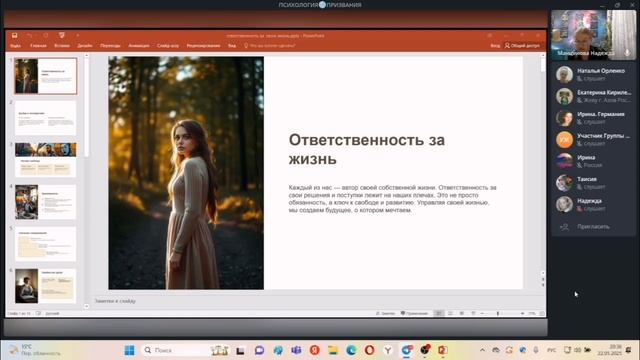Switch to Reading view icon
The width and height of the screenshot is (640, 360).
click(x=462, y=313)
